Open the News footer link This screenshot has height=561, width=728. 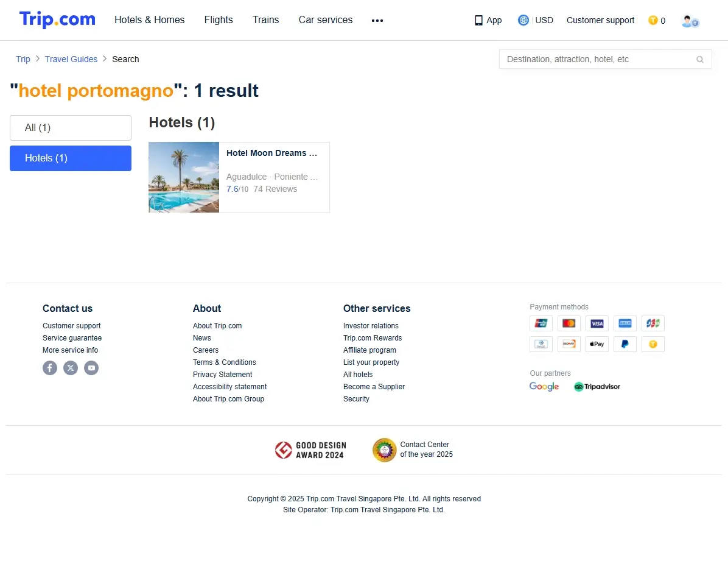[202, 338]
